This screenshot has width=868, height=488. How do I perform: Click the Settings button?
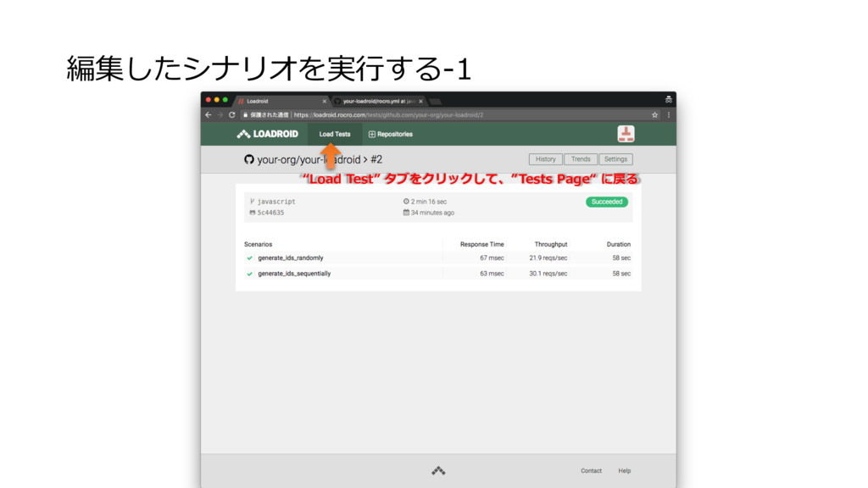615,159
